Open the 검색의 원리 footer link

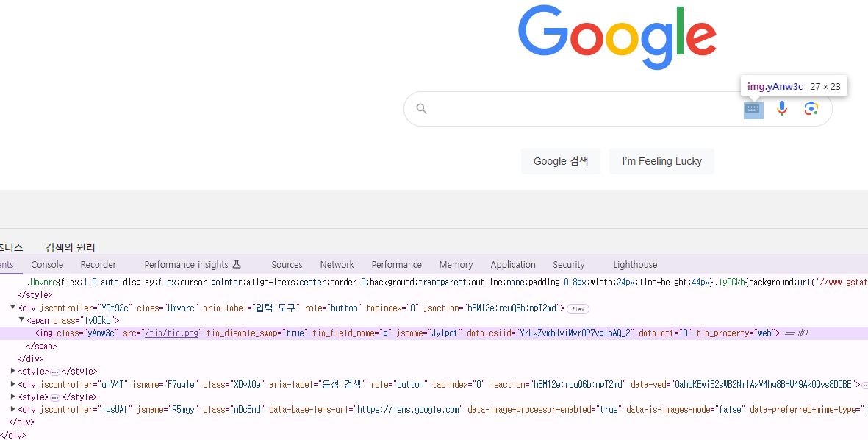(x=71, y=248)
